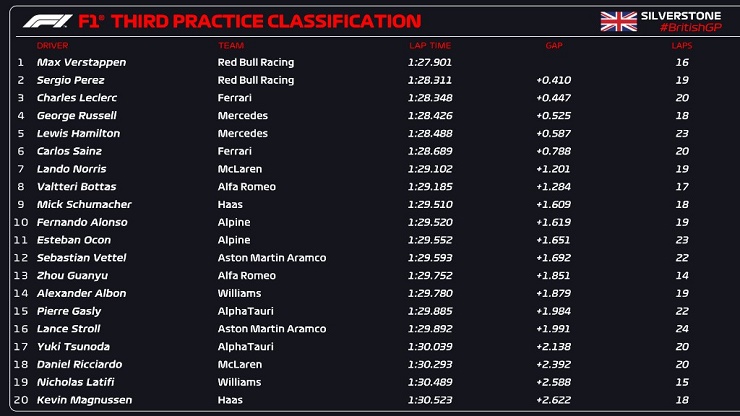This screenshot has width=740, height=416.
Task: Click the British flag icon
Action: [620, 21]
